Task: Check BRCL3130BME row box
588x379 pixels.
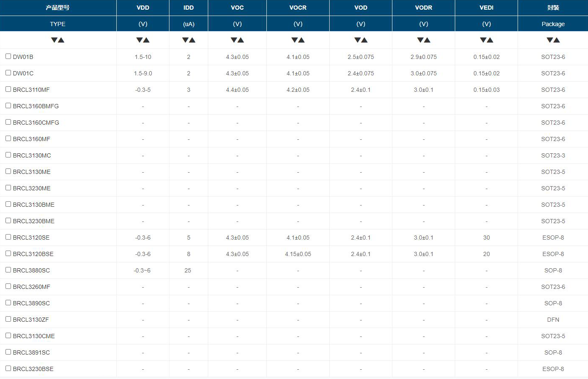Action: [x=8, y=204]
